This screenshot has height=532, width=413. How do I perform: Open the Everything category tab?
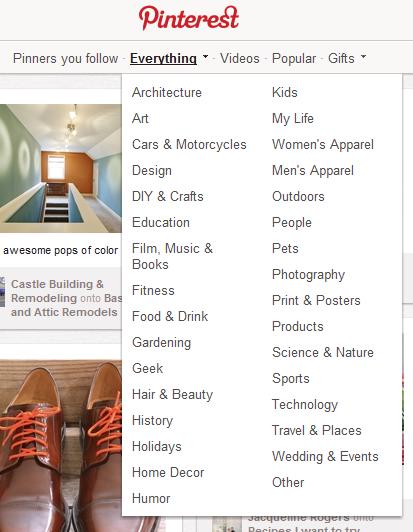point(163,58)
